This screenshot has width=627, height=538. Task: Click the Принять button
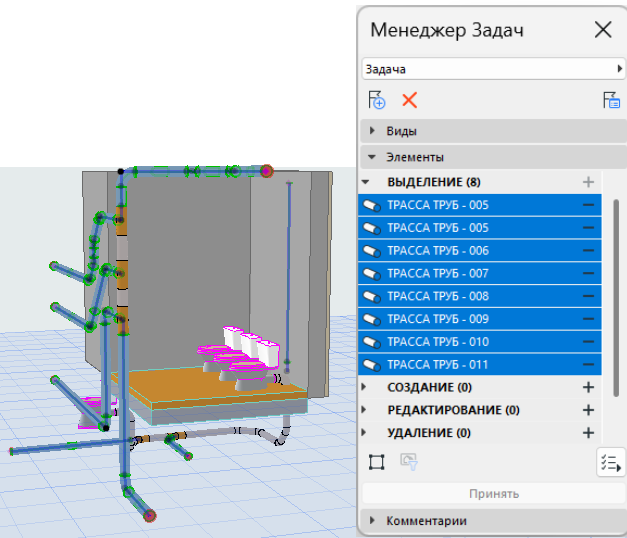(493, 494)
